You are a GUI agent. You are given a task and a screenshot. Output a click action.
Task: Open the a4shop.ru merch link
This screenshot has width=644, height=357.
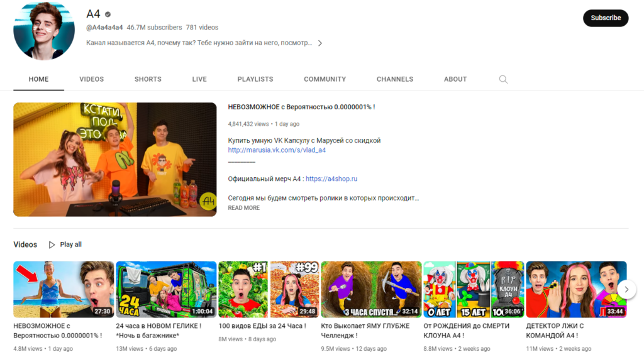331,179
